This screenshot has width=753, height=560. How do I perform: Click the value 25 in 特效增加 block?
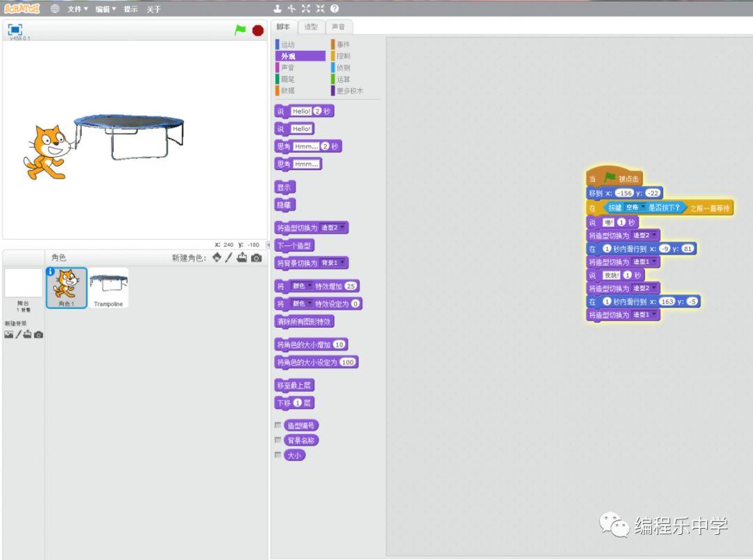tap(351, 286)
